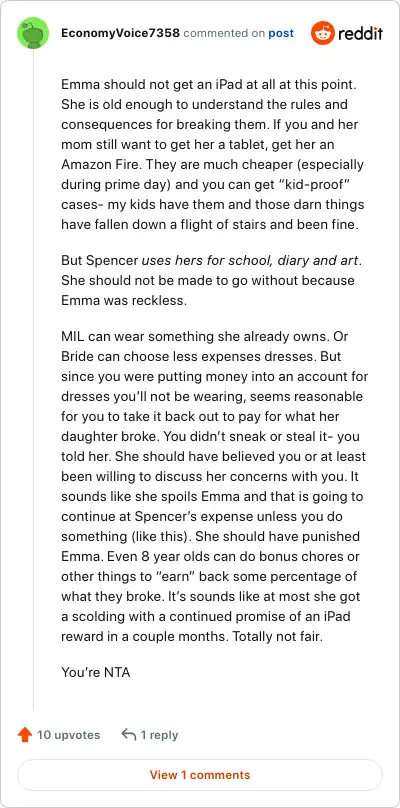This screenshot has width=400, height=808.
Task: Follow the blue 'post' link
Action: click(x=281, y=33)
